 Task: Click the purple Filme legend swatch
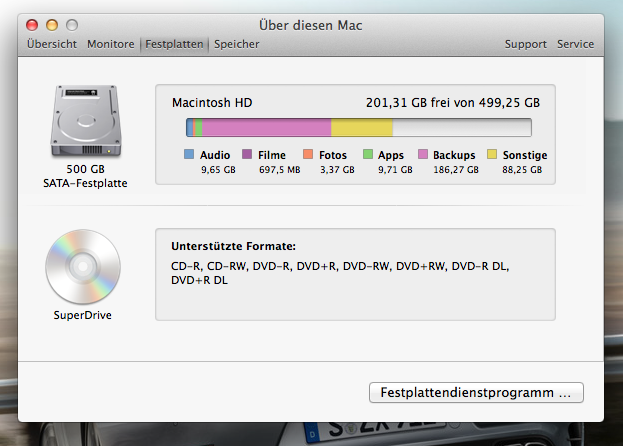pos(247,154)
